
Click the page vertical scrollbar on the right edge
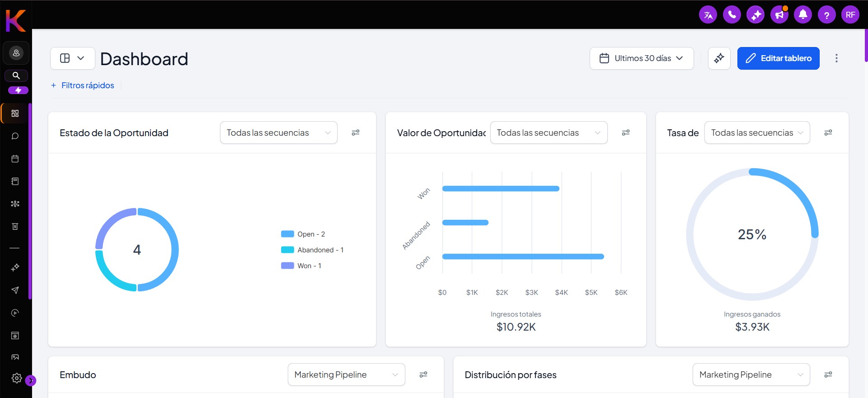point(866,45)
